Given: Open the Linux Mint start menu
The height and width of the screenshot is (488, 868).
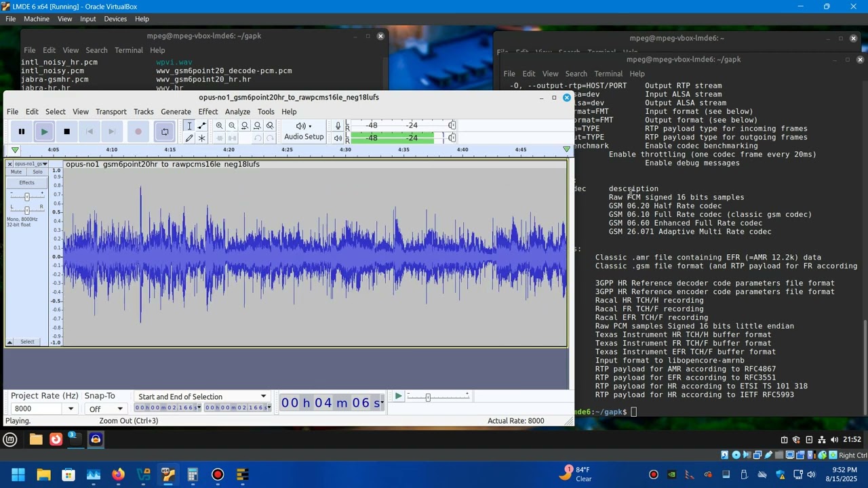Looking at the screenshot, I should (x=10, y=439).
